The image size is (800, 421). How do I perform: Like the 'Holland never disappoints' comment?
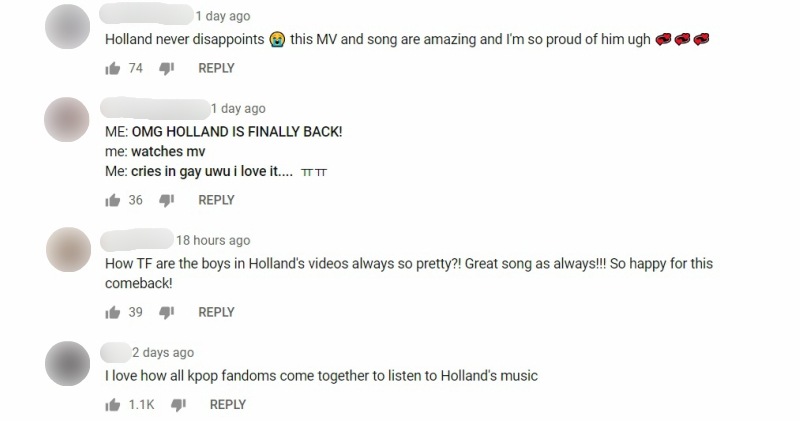pyautogui.click(x=112, y=68)
